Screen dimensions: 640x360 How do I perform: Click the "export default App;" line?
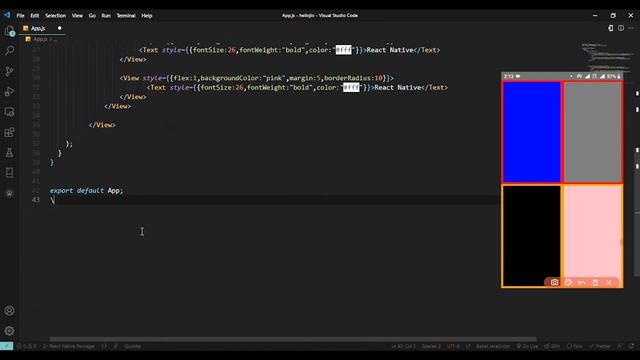(87, 191)
